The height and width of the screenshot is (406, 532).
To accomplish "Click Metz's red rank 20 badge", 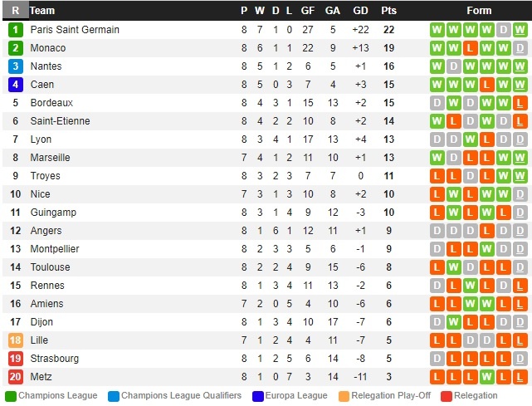I will (15, 377).
